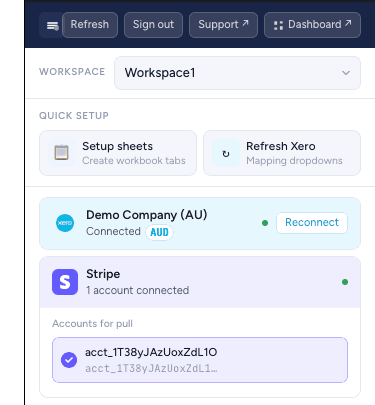Viewport: 375px width, 405px height.
Task: Open the Support link
Action: (223, 25)
